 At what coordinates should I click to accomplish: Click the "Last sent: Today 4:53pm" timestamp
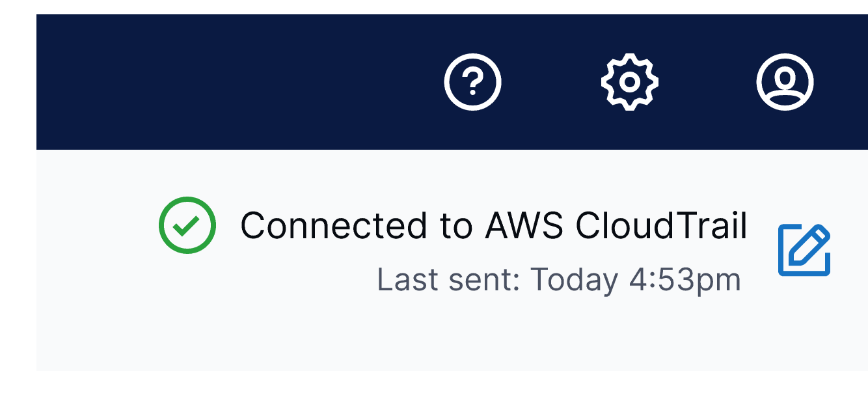pyautogui.click(x=559, y=280)
